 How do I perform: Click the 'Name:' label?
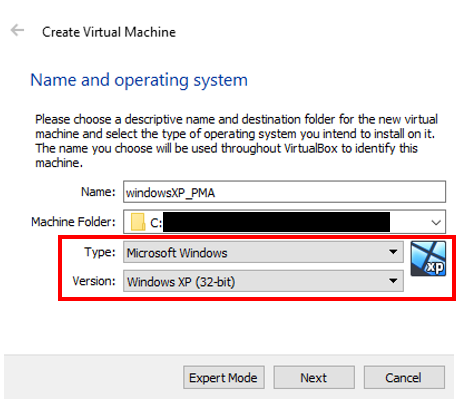coord(98,192)
